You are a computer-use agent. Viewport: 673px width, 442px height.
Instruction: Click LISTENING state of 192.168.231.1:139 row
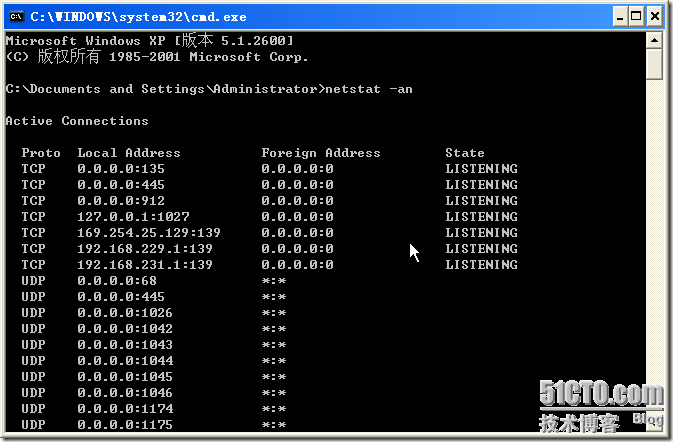[x=481, y=265]
